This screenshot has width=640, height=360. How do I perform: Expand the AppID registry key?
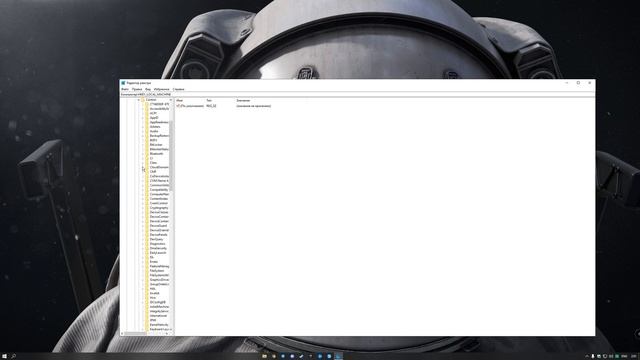pyautogui.click(x=143, y=118)
